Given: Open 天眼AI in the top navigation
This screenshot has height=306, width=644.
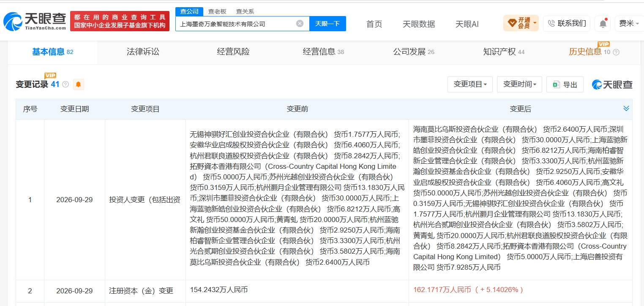Looking at the screenshot, I should coord(467,24).
